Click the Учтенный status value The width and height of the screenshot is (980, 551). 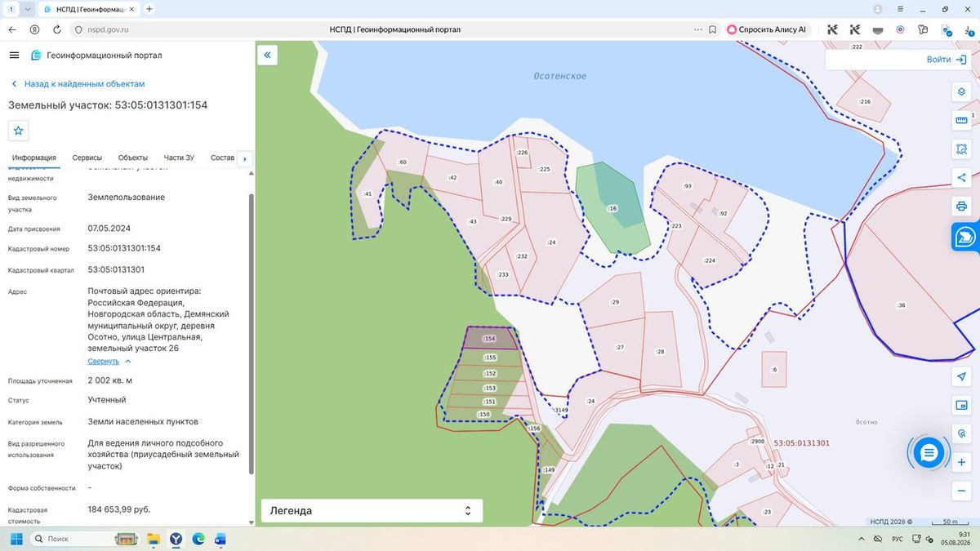coord(107,400)
